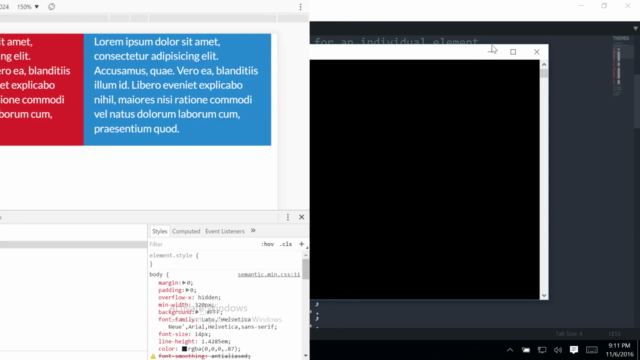
Task: Open the rgba color swatch picker
Action: 184,349
